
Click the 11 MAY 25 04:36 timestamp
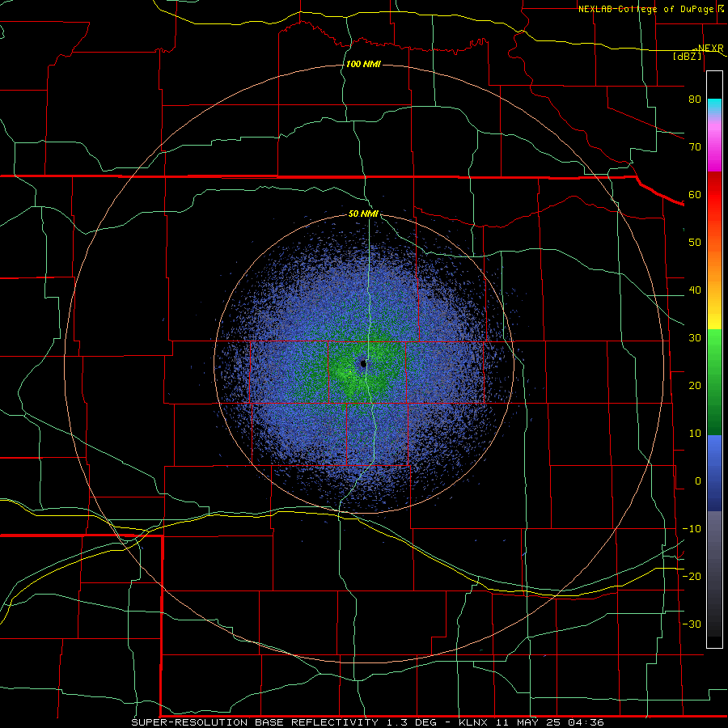pyautogui.click(x=549, y=722)
